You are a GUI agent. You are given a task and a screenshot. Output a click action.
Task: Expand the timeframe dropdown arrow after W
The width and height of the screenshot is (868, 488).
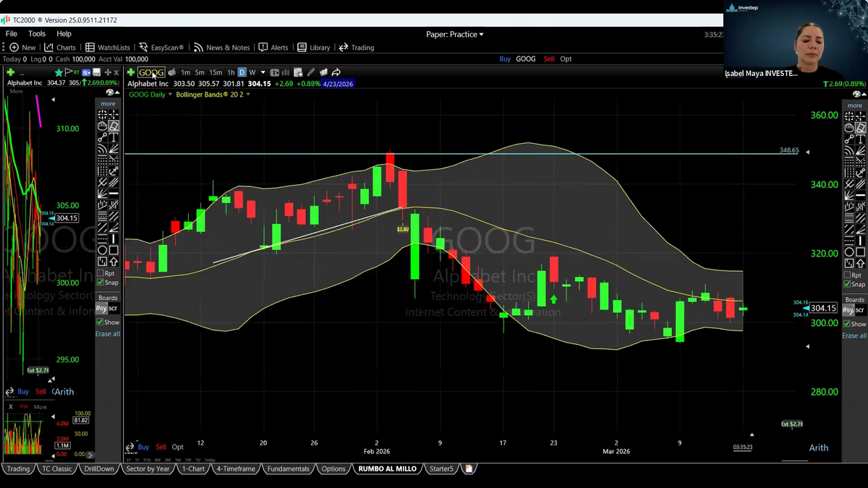click(x=263, y=72)
